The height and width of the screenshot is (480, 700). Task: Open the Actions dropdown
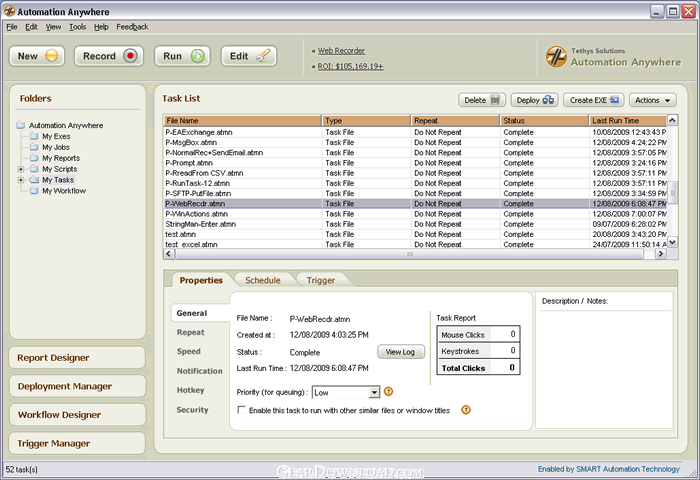point(653,100)
